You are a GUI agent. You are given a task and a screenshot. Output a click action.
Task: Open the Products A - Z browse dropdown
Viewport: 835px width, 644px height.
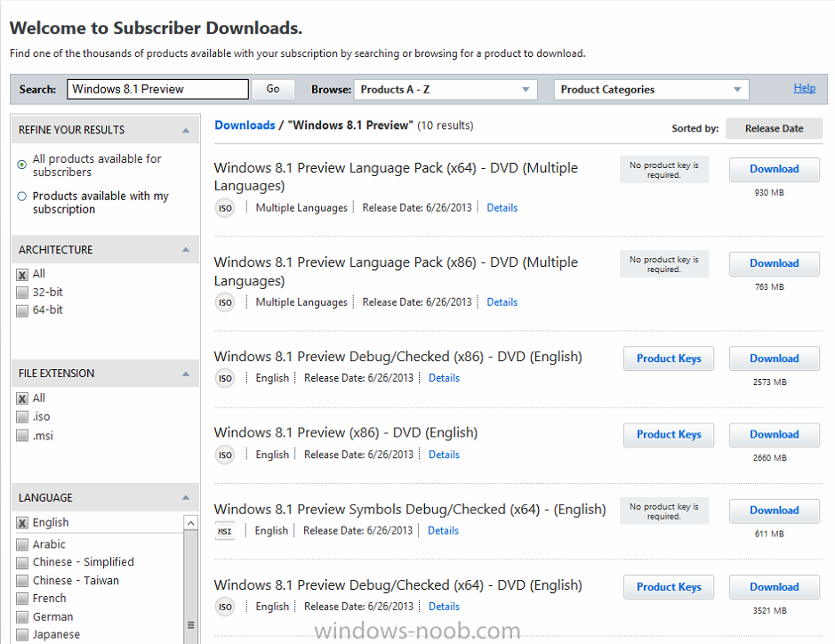click(x=446, y=90)
